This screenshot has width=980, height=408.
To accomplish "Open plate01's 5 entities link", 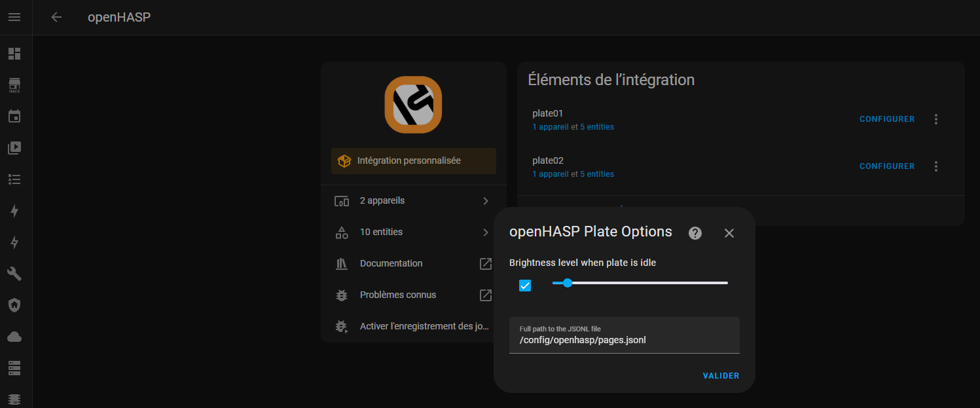I will pos(597,127).
